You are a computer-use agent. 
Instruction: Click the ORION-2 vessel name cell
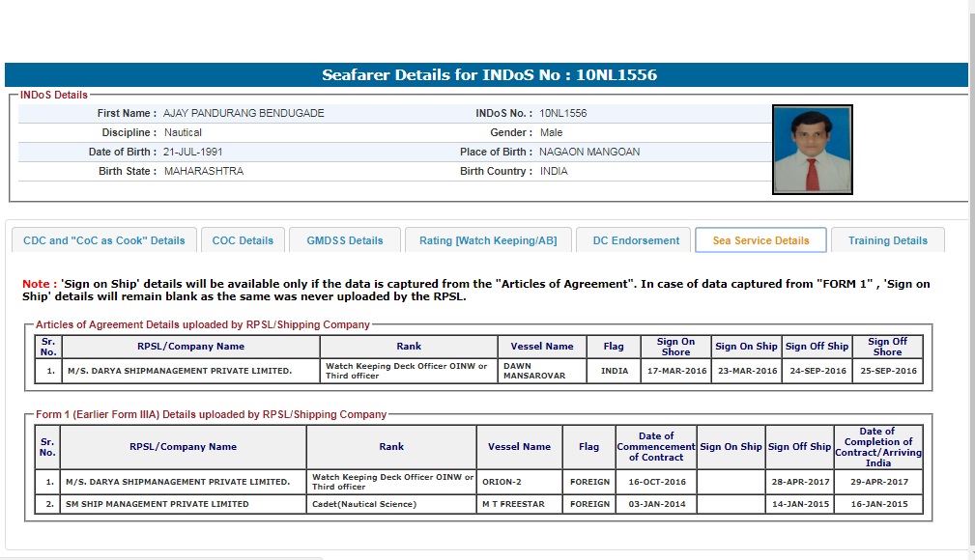[x=519, y=481]
